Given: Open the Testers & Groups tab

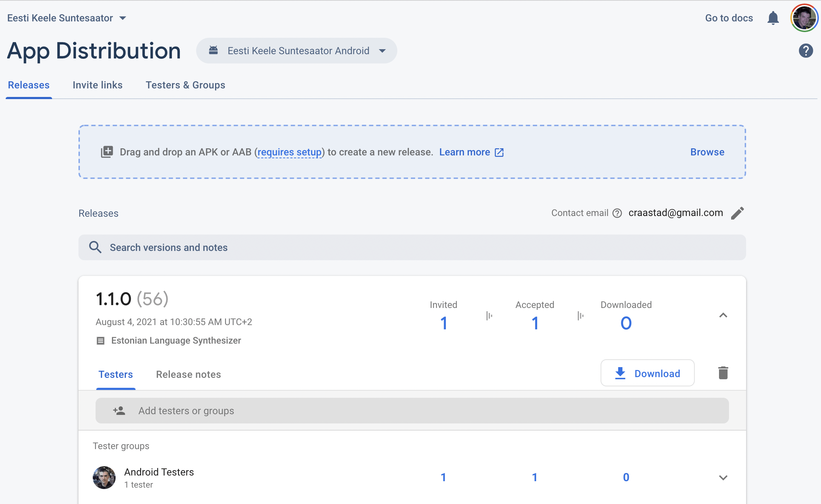Looking at the screenshot, I should pos(185,85).
